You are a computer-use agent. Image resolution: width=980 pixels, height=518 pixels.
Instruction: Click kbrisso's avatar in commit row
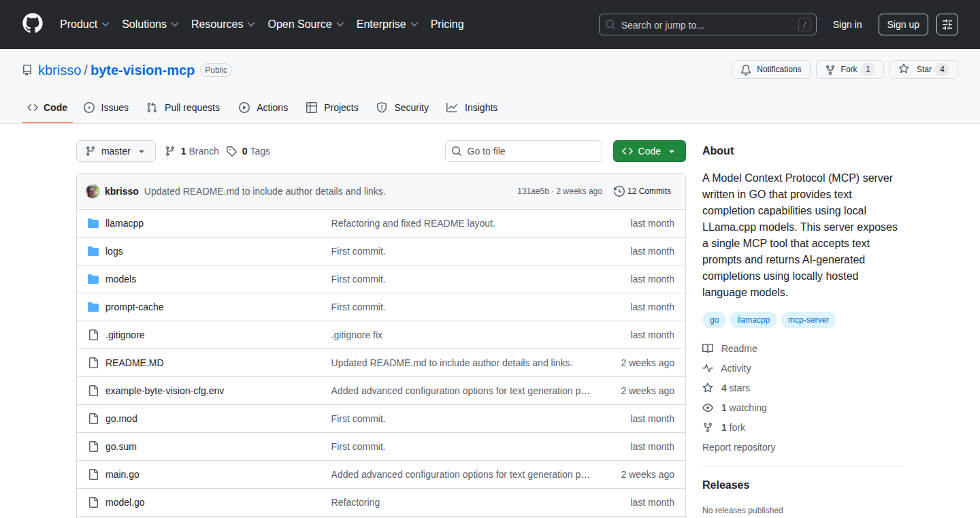(x=93, y=191)
